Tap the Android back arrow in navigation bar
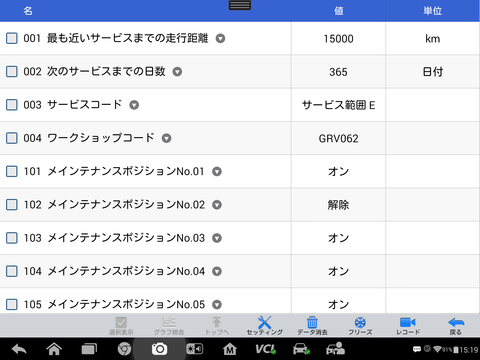This screenshot has height=360, width=480. point(19,349)
